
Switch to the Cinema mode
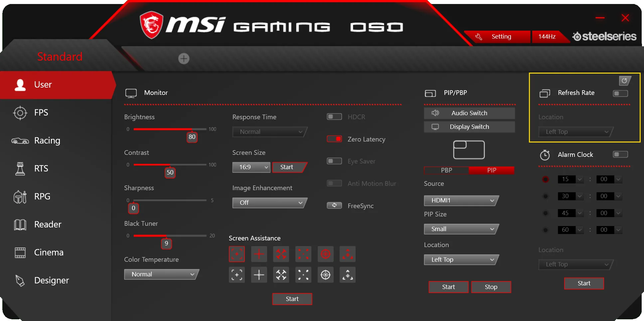[x=56, y=252]
